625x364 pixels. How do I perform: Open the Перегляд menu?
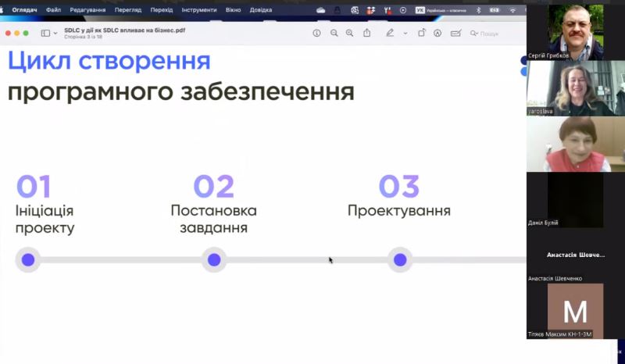(128, 10)
